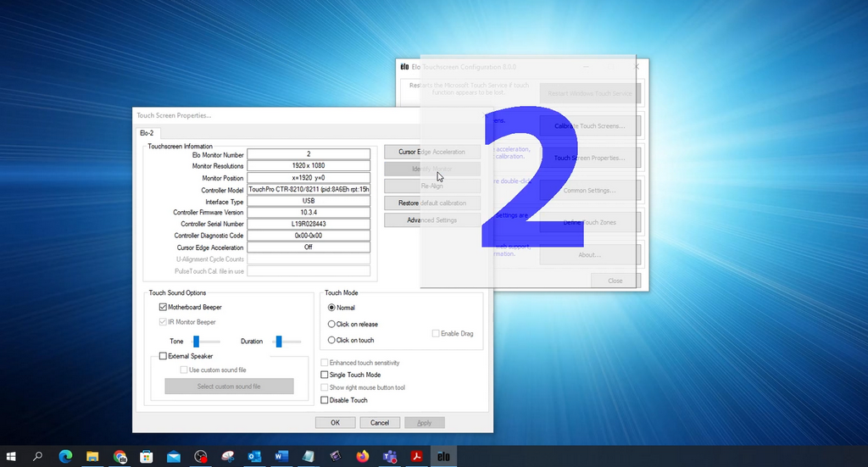Open Microsoft Store from the taskbar
The width and height of the screenshot is (868, 467).
[x=146, y=457]
